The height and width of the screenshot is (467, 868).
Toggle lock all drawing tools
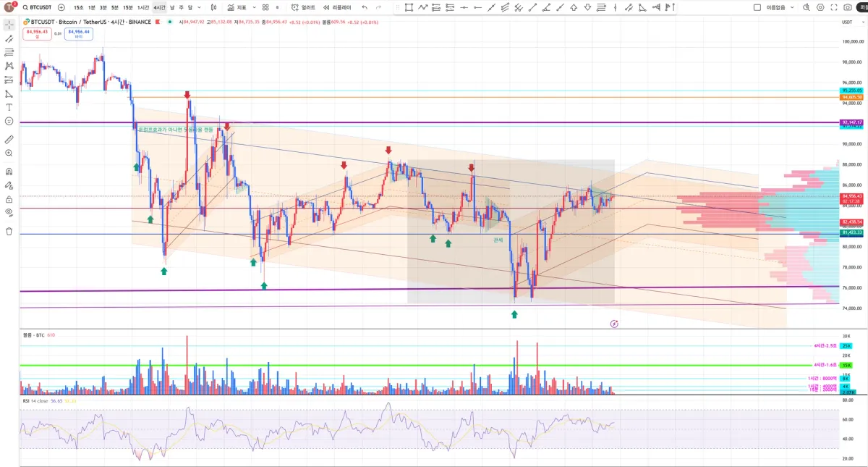point(9,199)
